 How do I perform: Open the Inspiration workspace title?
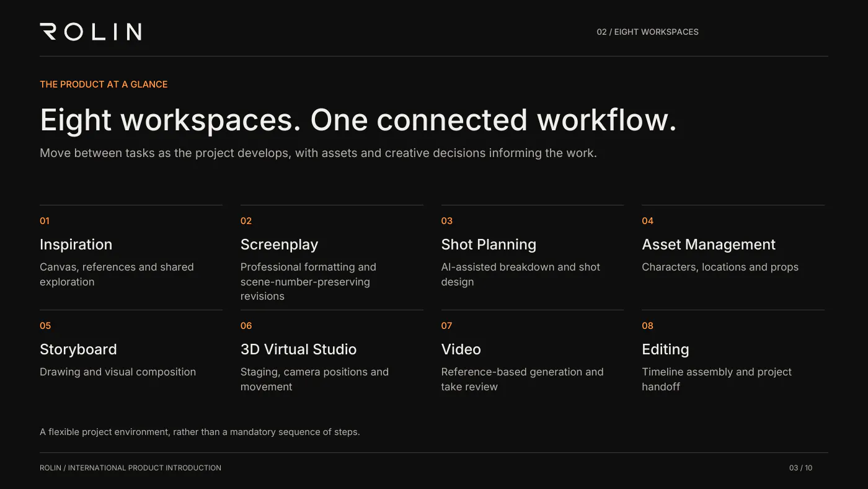pos(76,244)
